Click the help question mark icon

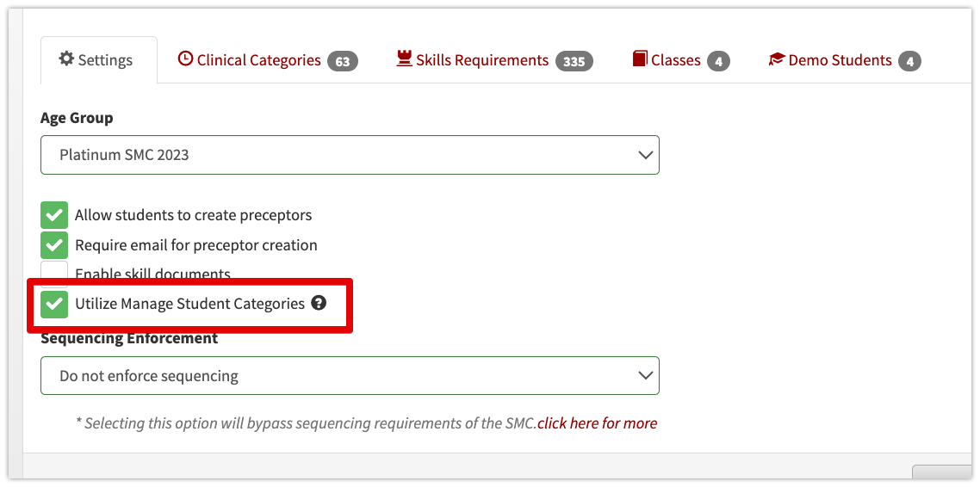(319, 304)
